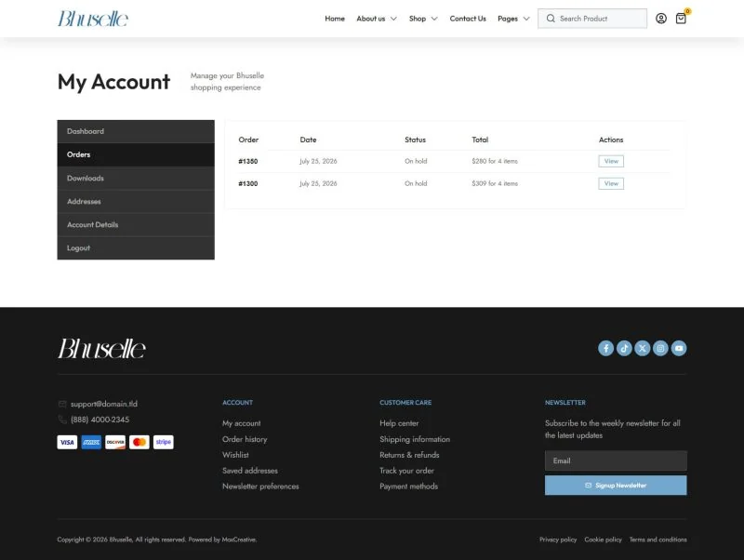Click the Visa payment badge

coord(67,442)
